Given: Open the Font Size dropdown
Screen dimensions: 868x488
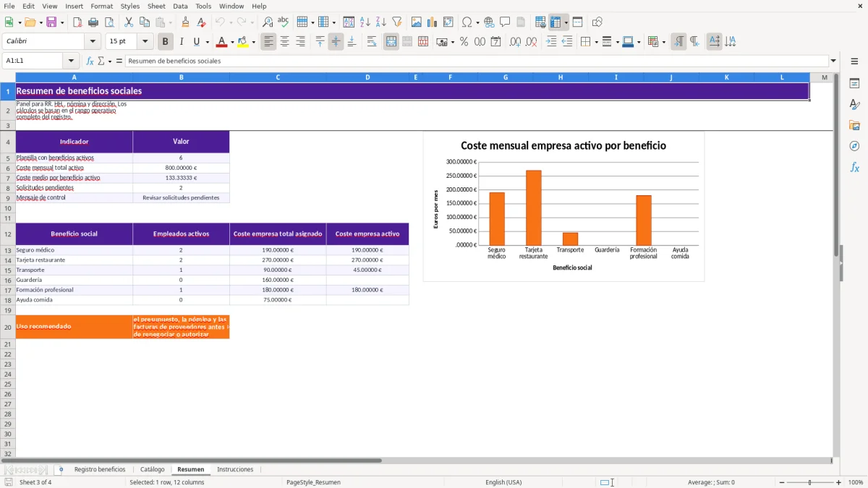Looking at the screenshot, I should (x=145, y=42).
